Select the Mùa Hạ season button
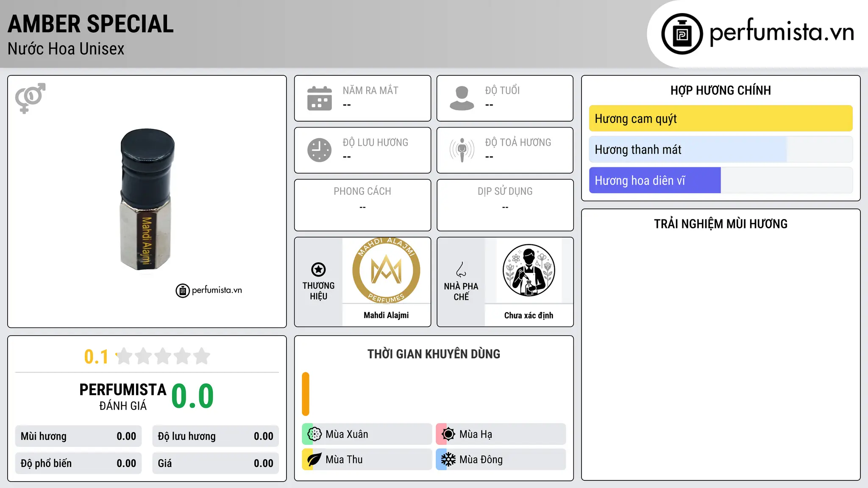This screenshot has width=868, height=488. coord(501,434)
